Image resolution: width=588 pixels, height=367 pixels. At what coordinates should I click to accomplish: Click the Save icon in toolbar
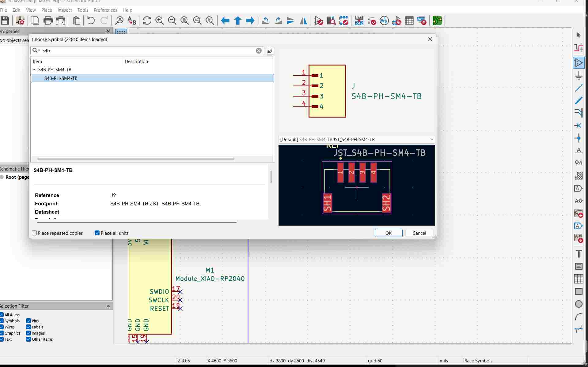(5, 21)
